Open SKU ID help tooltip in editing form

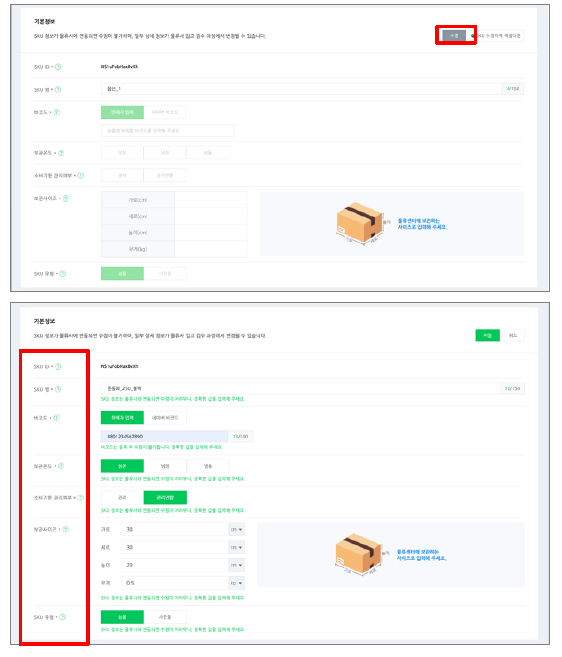coord(58,367)
